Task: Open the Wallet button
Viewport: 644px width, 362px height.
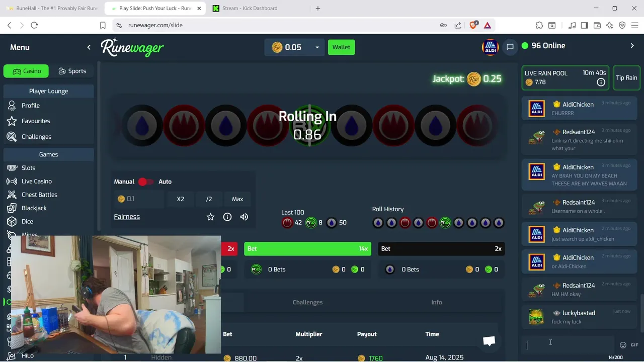Action: click(x=341, y=47)
